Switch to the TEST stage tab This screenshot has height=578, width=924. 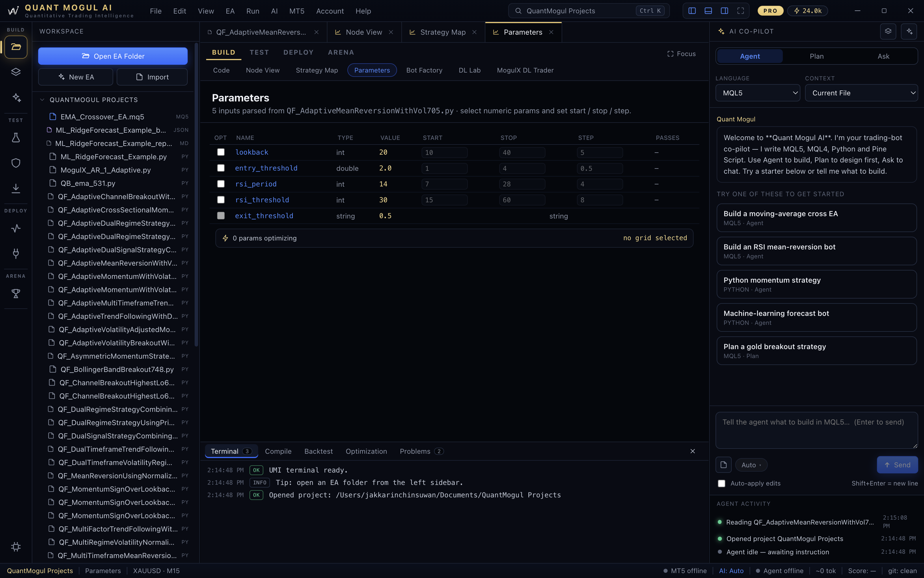[259, 52]
